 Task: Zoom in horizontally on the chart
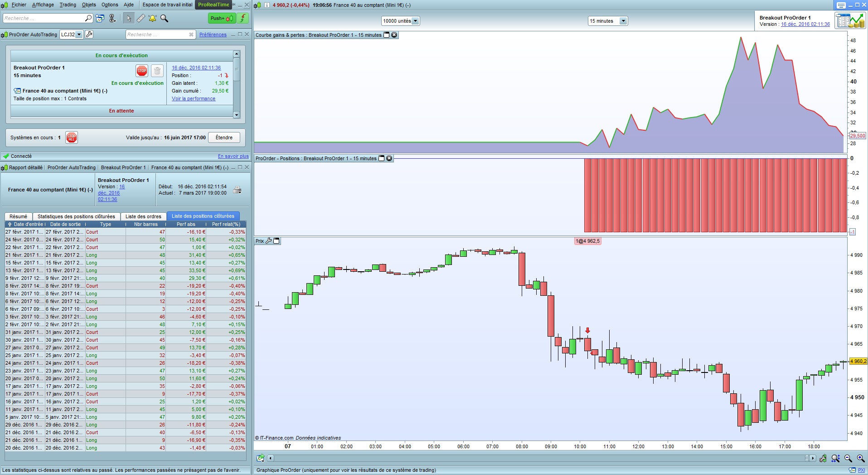tap(860, 458)
